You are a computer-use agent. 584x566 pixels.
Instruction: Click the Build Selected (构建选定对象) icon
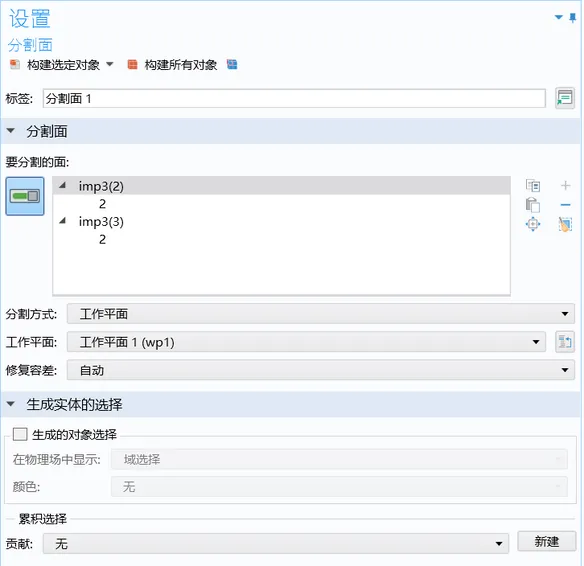pos(15,65)
